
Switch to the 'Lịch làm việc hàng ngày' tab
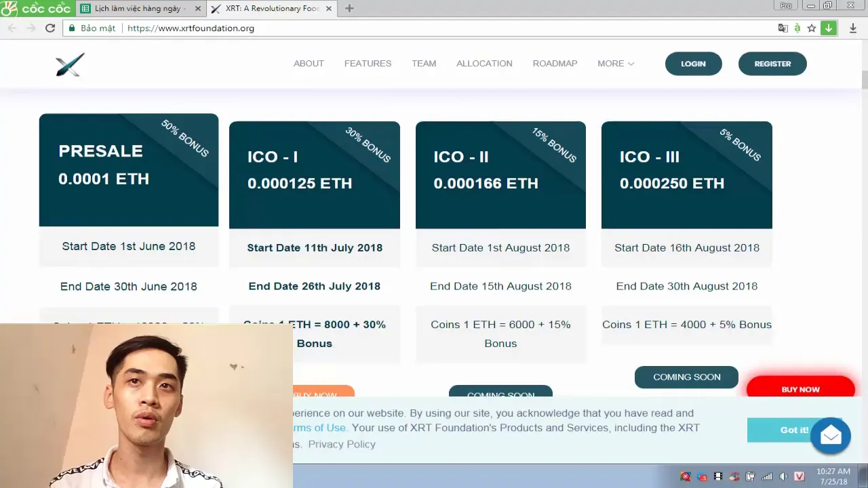[139, 9]
